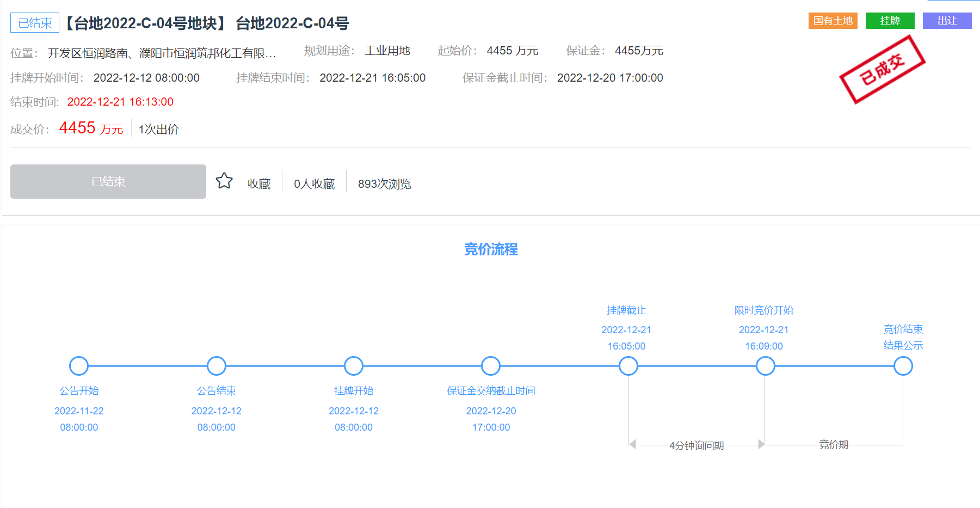
Task: Select the 竞价结束 结果公示 timeline node
Action: coord(903,366)
